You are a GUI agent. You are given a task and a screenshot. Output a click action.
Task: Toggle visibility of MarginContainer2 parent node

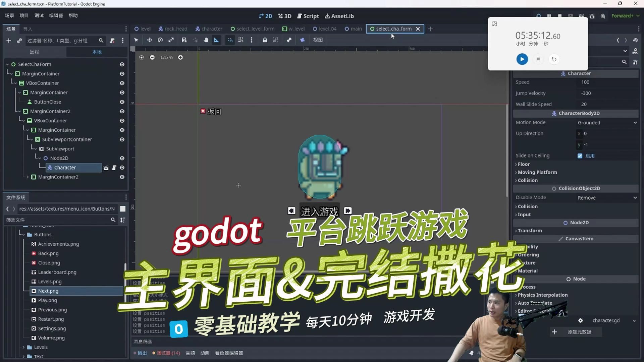[122, 111]
